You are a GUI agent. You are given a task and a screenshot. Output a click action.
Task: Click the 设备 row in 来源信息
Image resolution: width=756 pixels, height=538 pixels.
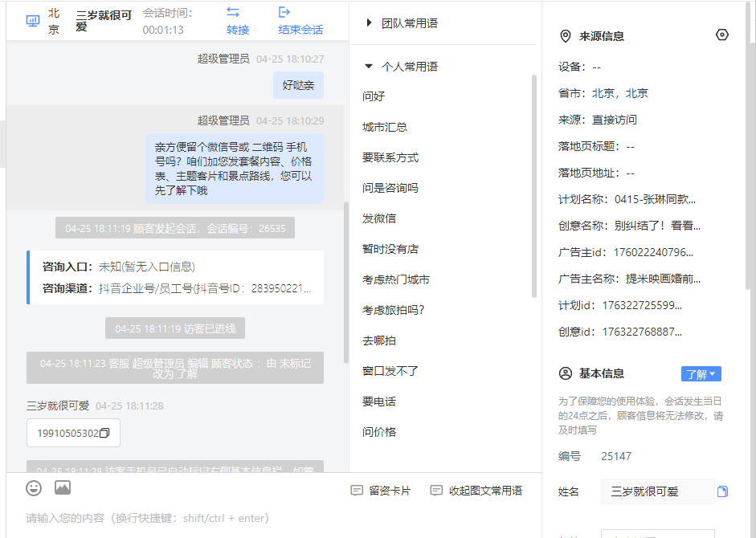coord(579,67)
